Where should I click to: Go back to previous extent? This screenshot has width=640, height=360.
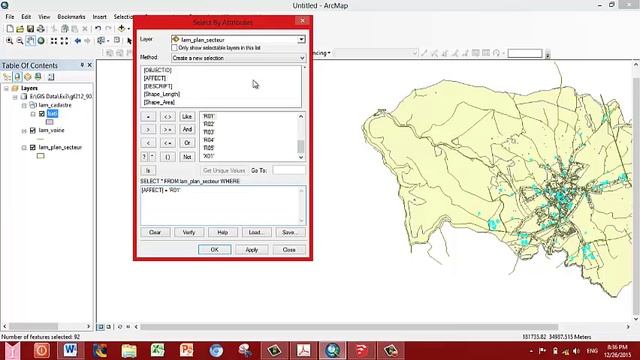click(x=77, y=41)
